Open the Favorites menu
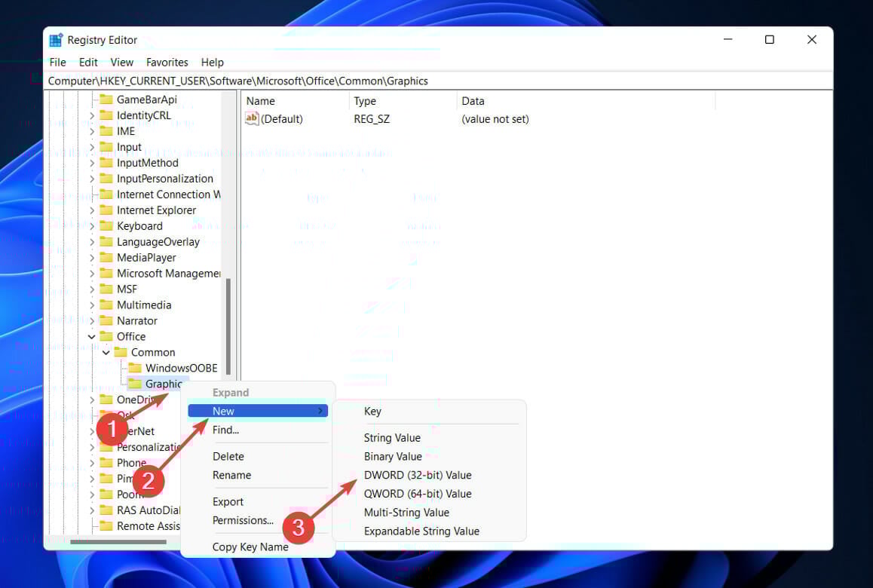 click(167, 63)
